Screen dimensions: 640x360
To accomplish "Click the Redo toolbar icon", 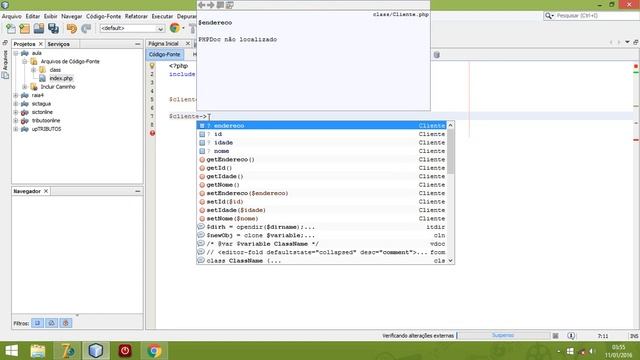I will (86, 28).
